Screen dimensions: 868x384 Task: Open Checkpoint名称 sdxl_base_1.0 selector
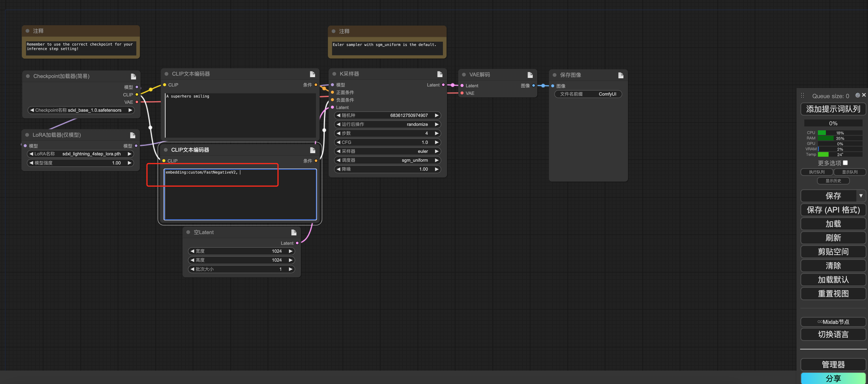coord(81,110)
